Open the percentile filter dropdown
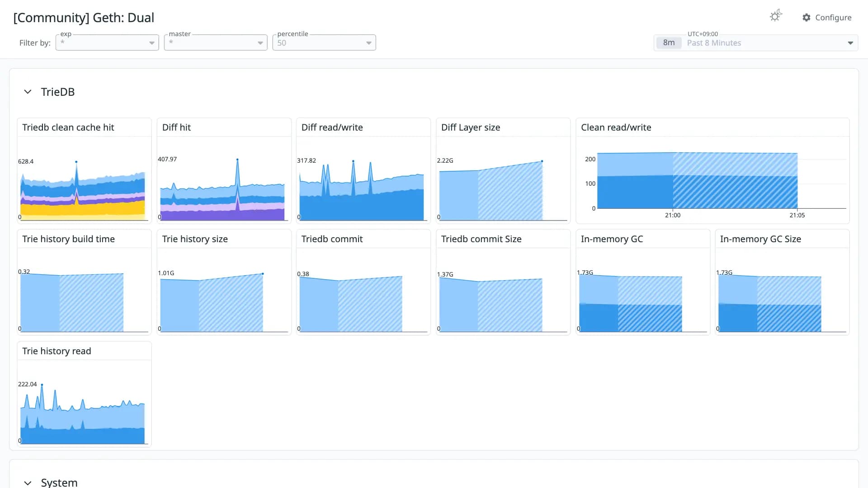This screenshot has width=868, height=488. [324, 42]
